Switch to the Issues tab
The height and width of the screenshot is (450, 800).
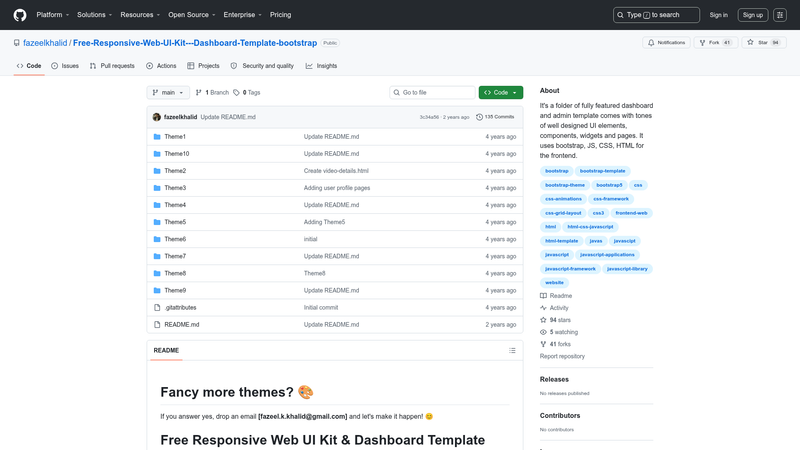(x=65, y=66)
